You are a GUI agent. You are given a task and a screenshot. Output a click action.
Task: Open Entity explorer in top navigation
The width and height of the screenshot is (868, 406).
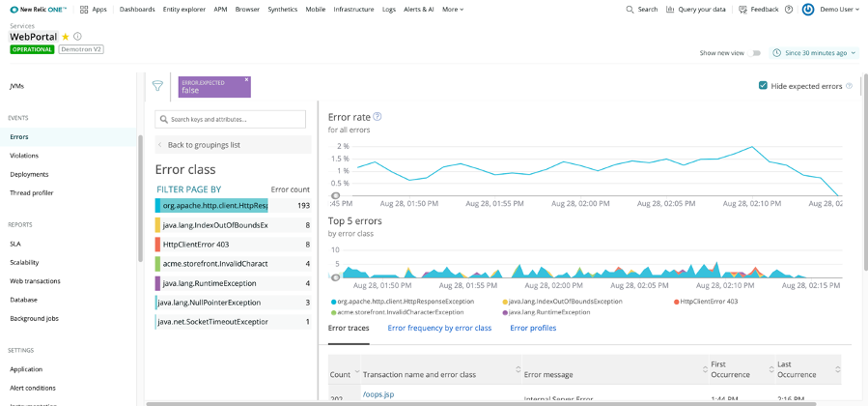(x=184, y=10)
